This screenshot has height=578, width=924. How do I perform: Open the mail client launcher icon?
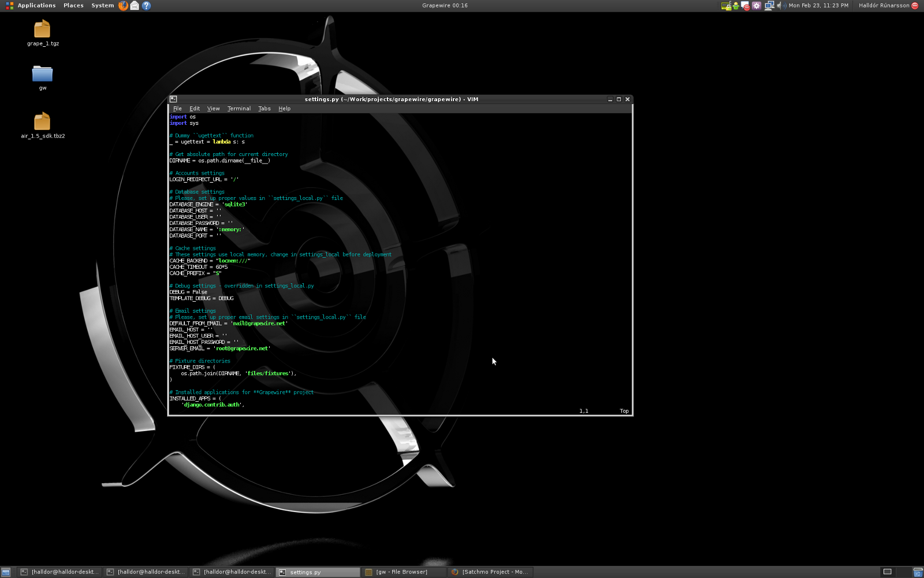click(135, 6)
